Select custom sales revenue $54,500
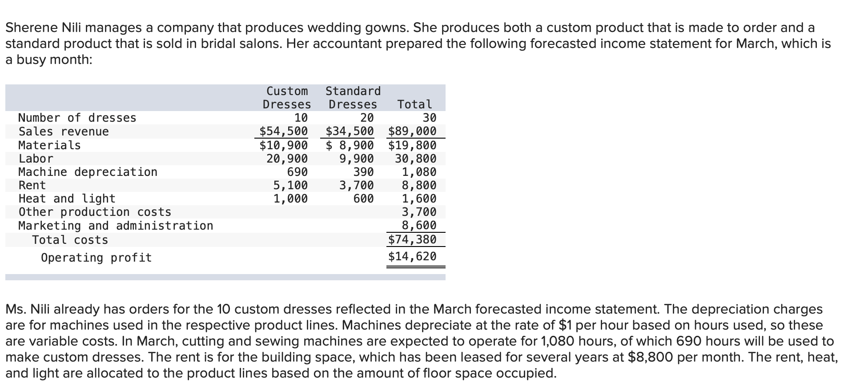 283,131
